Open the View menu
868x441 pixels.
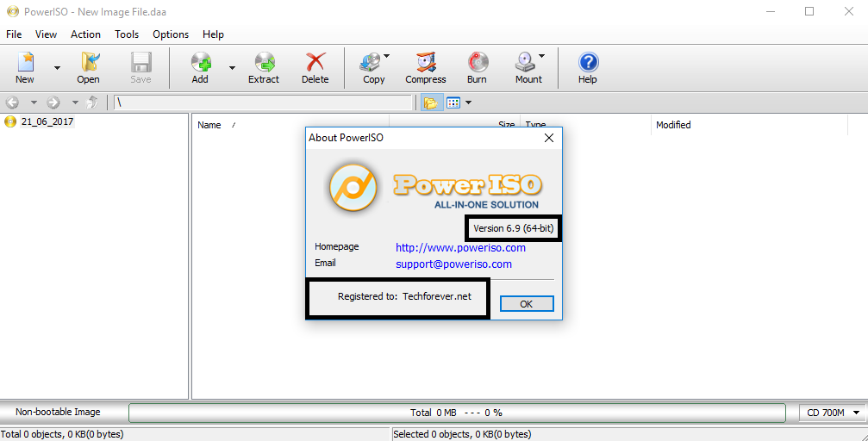pos(46,34)
